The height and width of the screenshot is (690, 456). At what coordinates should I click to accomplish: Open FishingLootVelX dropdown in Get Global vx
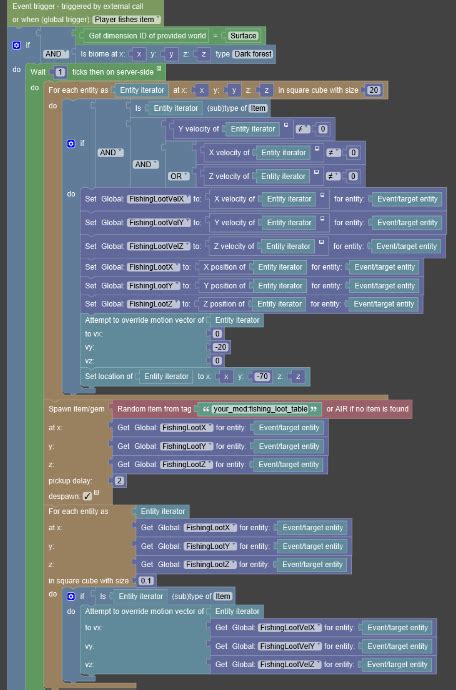pyautogui.click(x=290, y=628)
